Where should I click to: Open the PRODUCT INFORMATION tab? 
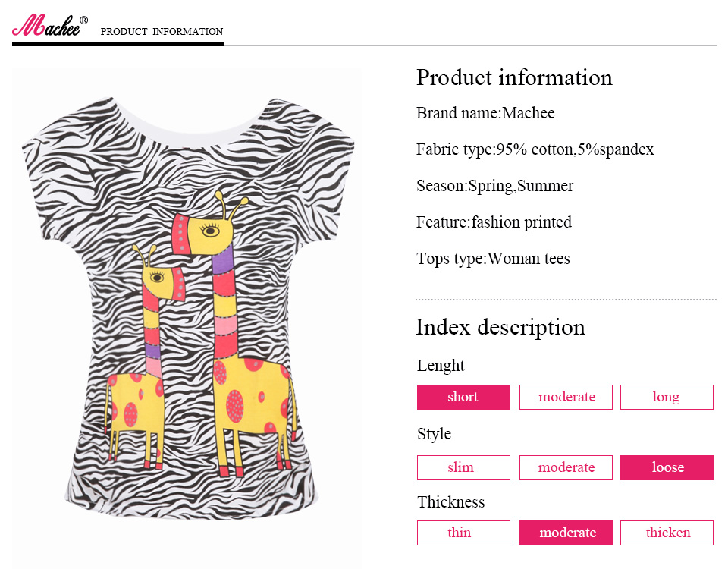point(162,32)
